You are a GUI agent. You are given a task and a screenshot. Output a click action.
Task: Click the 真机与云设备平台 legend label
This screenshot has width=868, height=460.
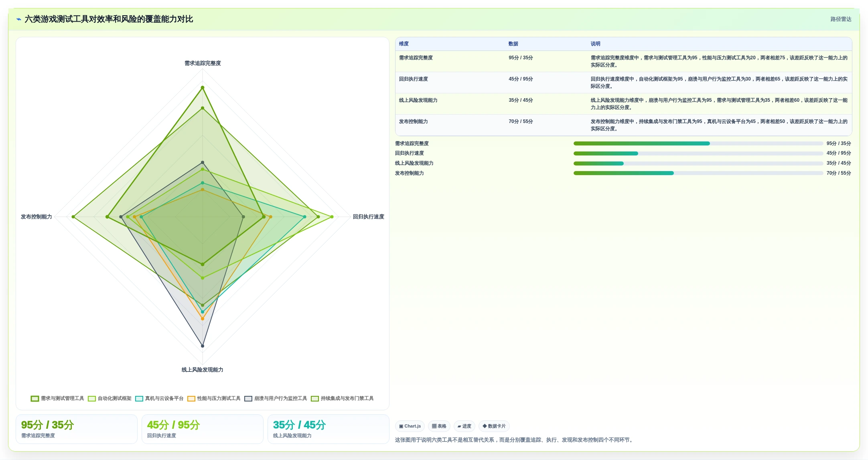pos(164,398)
